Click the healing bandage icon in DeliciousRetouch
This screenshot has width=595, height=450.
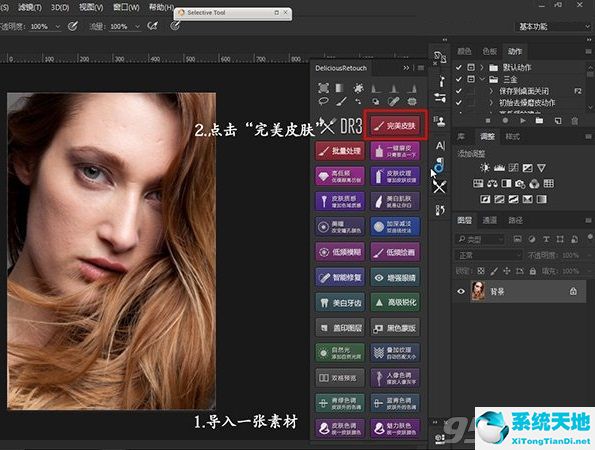coord(394,101)
